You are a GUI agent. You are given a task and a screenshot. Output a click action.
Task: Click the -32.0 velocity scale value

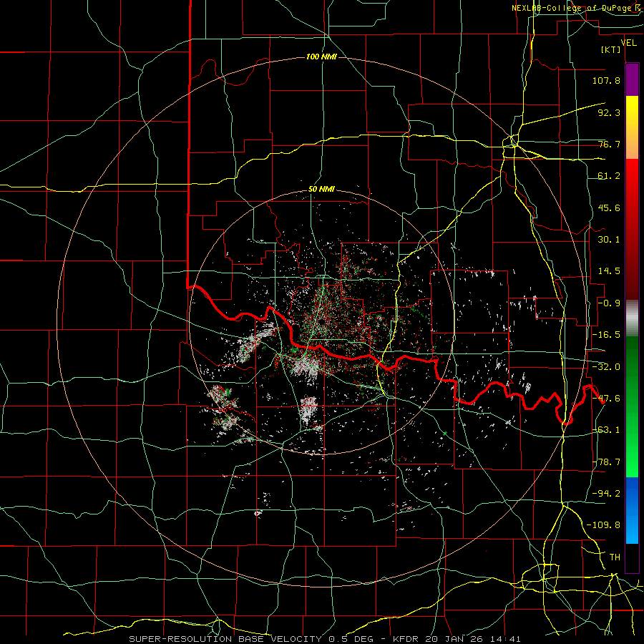[606, 367]
